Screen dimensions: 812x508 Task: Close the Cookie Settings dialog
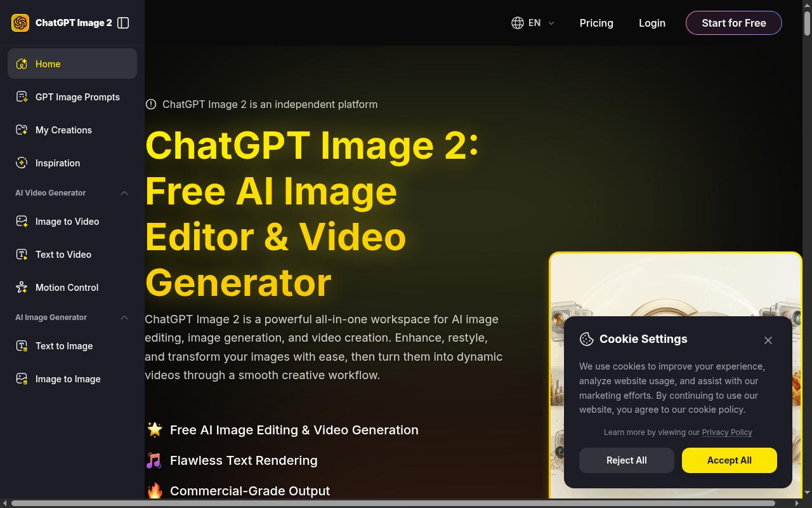coord(768,340)
